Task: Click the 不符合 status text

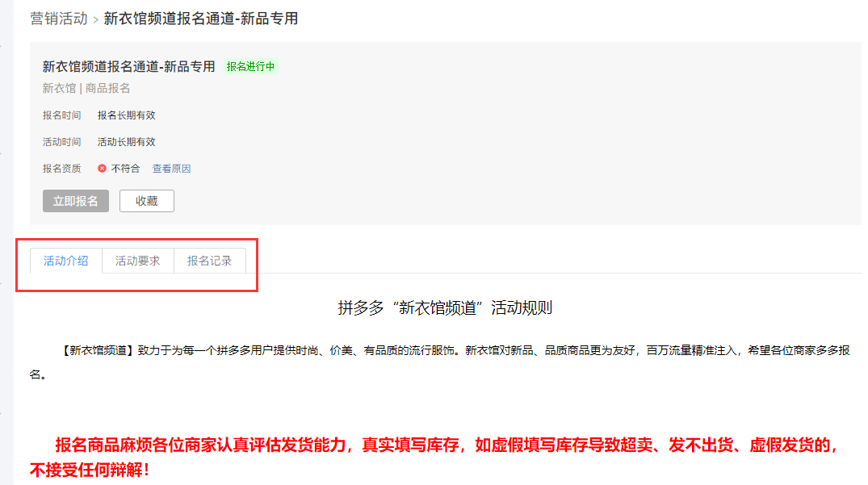Action: (x=126, y=169)
